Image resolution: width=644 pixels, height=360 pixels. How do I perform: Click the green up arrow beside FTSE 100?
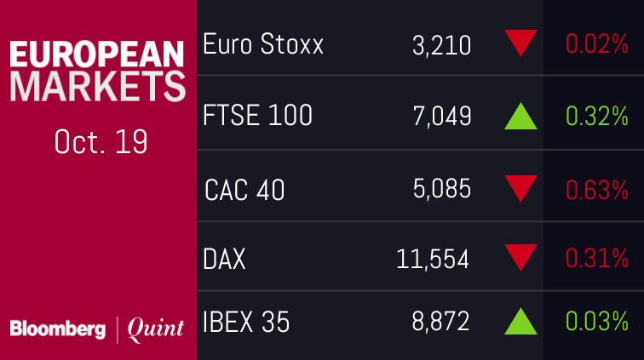(520, 115)
